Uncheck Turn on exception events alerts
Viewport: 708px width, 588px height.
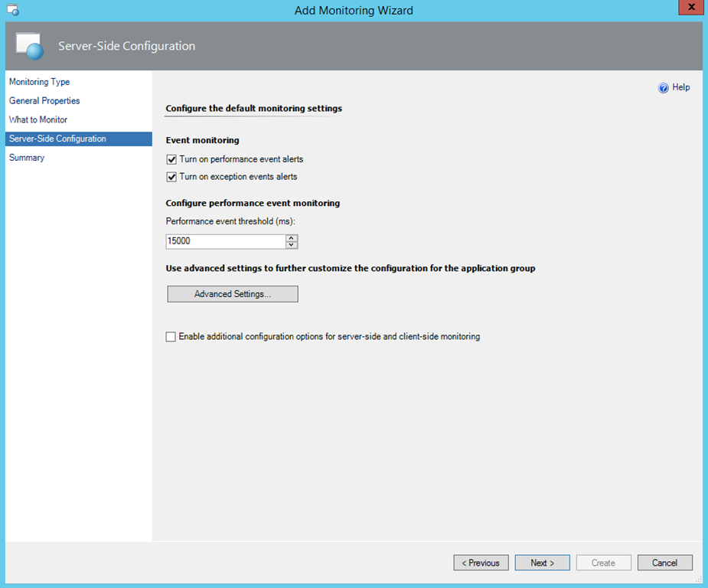pos(171,177)
